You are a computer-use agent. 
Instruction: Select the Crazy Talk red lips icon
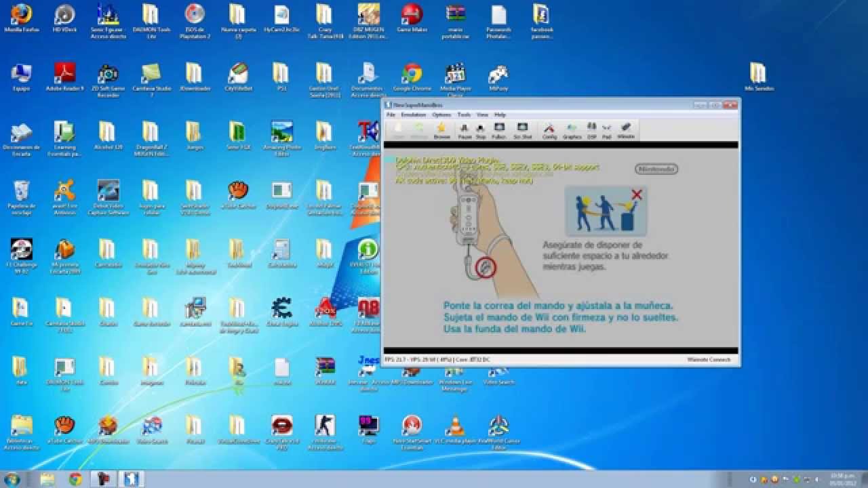pyautogui.click(x=281, y=432)
